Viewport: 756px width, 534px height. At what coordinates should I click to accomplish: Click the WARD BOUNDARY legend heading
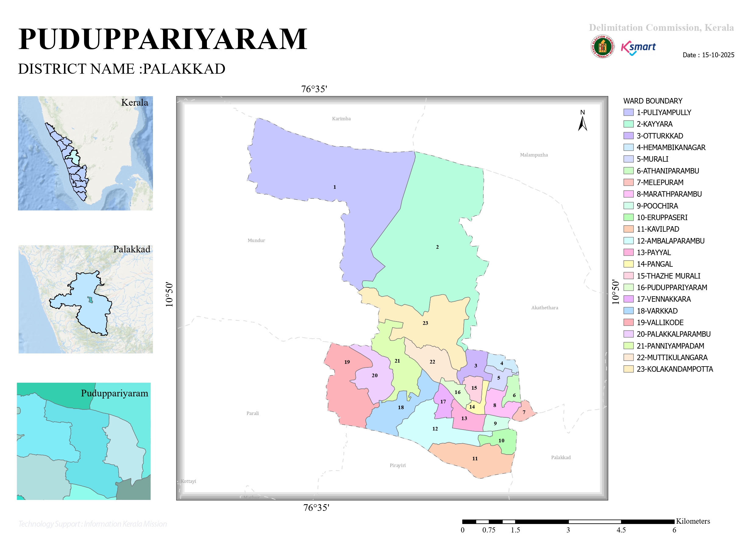(x=653, y=101)
